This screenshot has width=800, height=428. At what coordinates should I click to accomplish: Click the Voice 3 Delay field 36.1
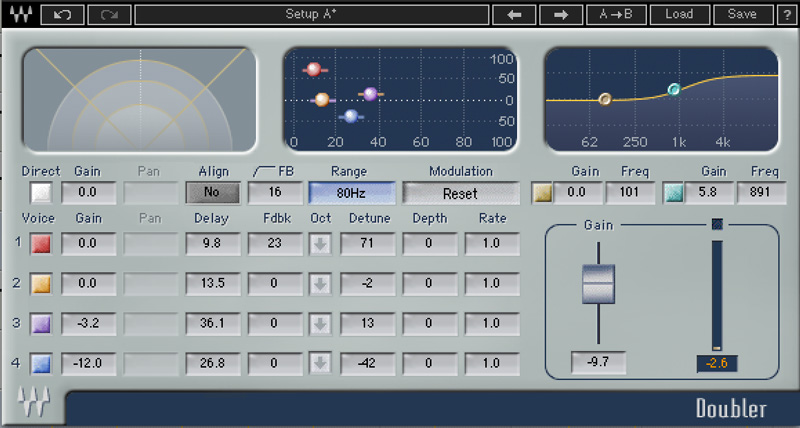pos(213,323)
